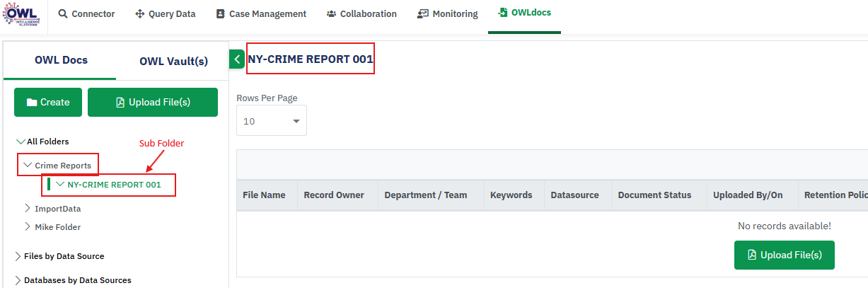Open the Connector menu
This screenshot has height=288, width=868.
(86, 14)
